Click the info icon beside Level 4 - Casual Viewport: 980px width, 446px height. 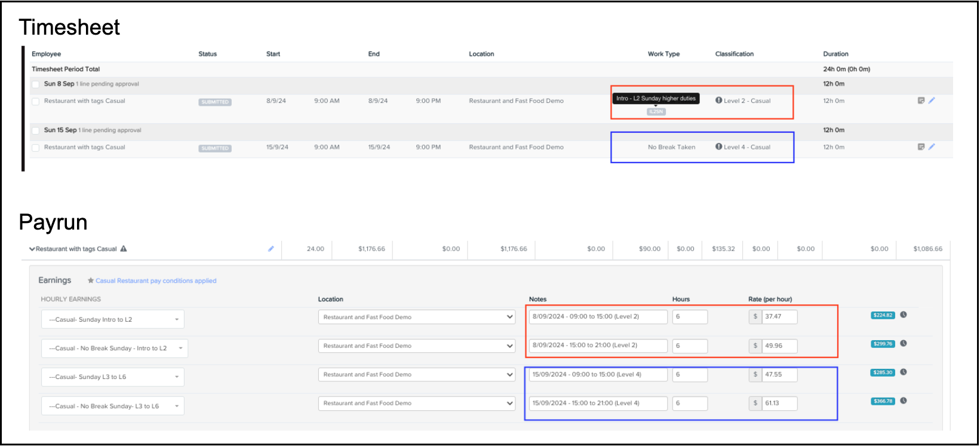point(719,146)
